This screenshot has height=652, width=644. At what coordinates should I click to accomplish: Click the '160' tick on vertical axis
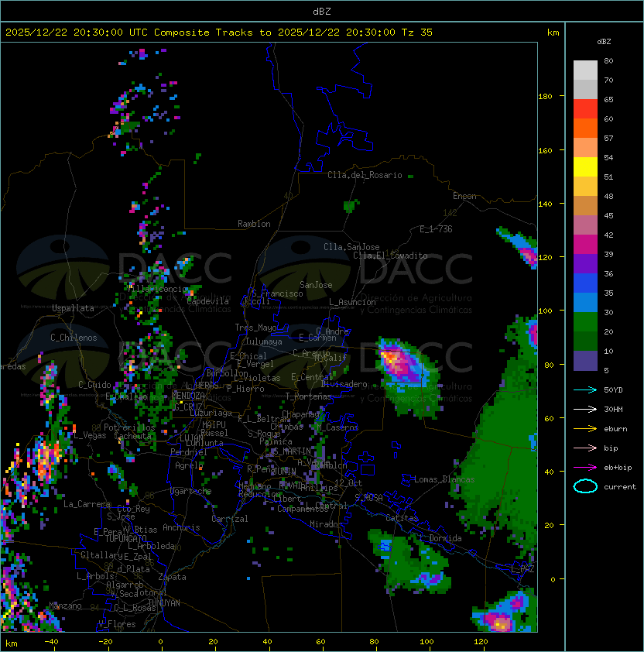(x=545, y=150)
